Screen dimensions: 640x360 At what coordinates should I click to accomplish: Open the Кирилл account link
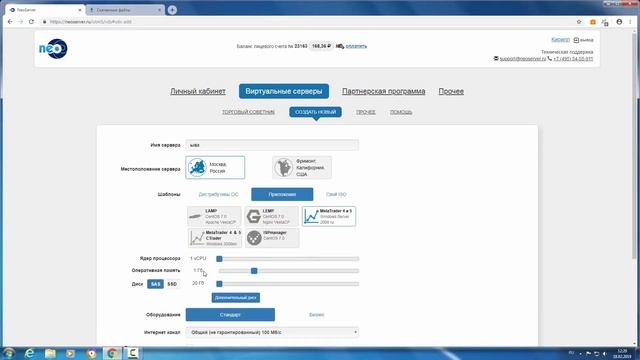point(560,40)
